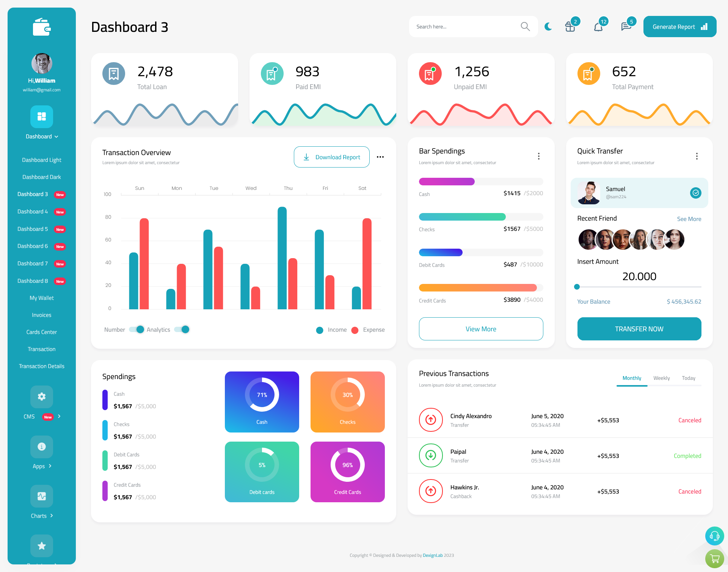The height and width of the screenshot is (572, 728).
Task: Click the dark mode moon toggle icon
Action: [548, 26]
